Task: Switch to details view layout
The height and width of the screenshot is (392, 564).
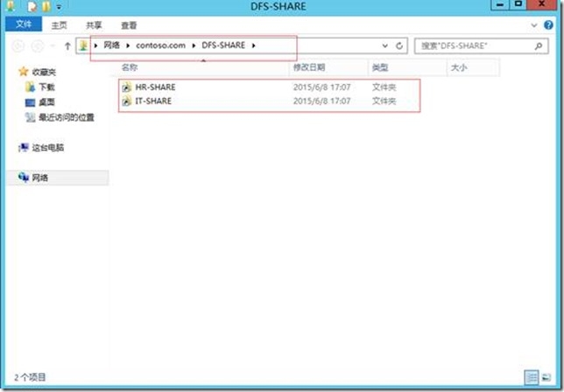Action: click(x=532, y=377)
